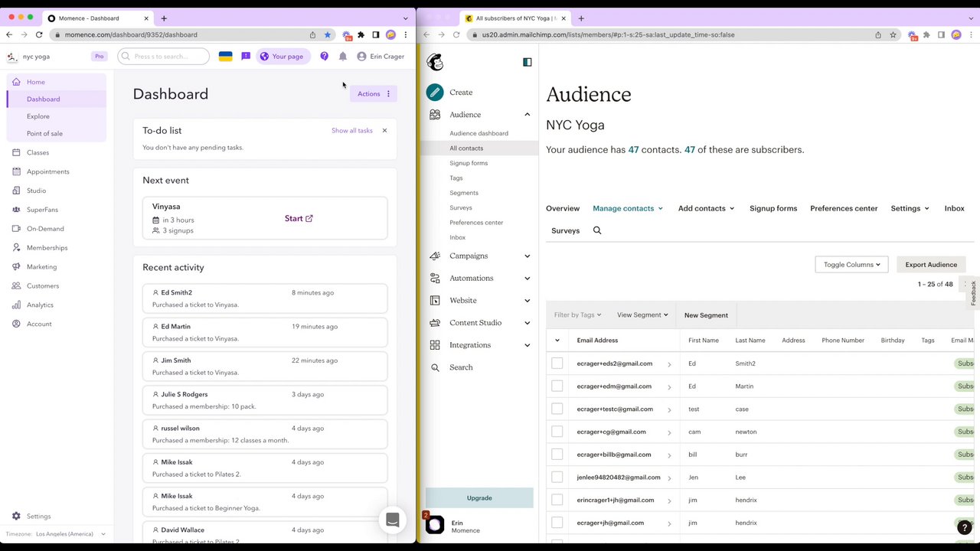This screenshot has width=980, height=551.
Task: Tick the ecrager+testc@gmail.com row checkbox
Action: click(x=557, y=409)
